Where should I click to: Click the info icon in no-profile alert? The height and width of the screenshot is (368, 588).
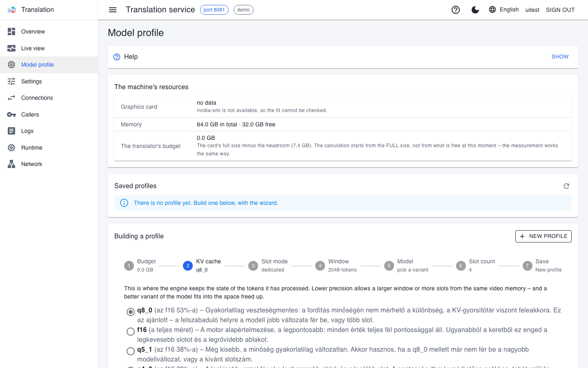click(x=124, y=203)
